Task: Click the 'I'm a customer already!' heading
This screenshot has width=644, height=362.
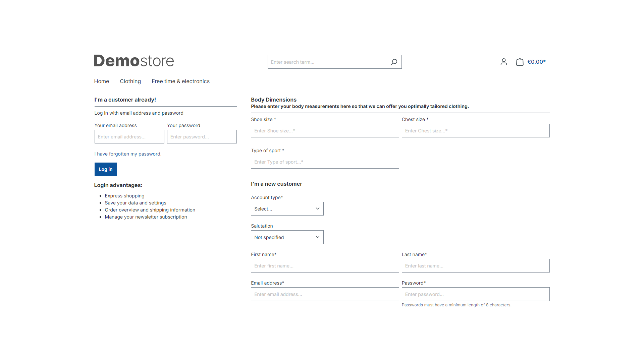Action: tap(125, 100)
